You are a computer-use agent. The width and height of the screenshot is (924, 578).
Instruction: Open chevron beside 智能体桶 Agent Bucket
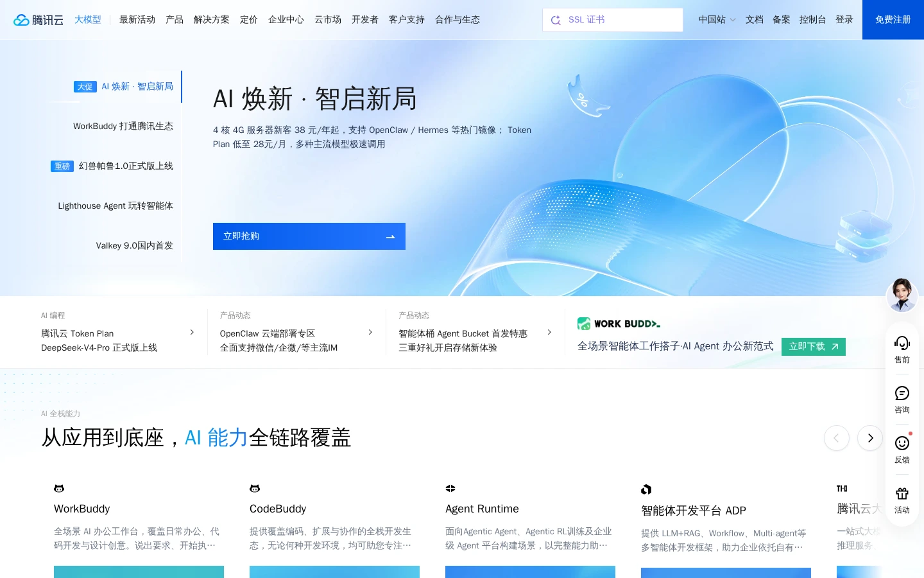(x=549, y=332)
